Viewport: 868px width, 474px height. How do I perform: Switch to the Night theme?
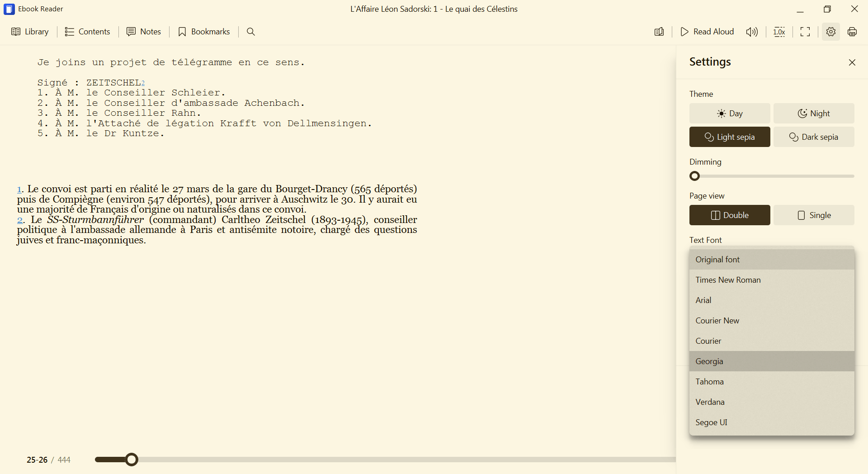coord(813,114)
